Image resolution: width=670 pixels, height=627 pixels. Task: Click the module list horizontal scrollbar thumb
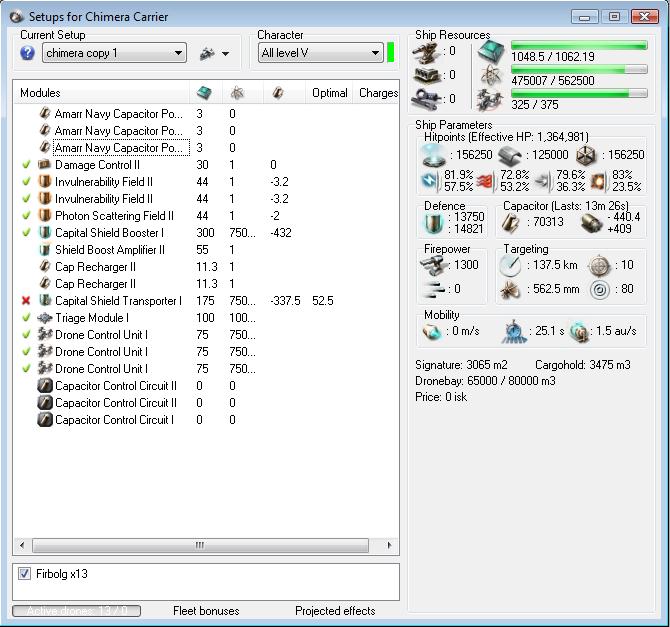(x=200, y=545)
